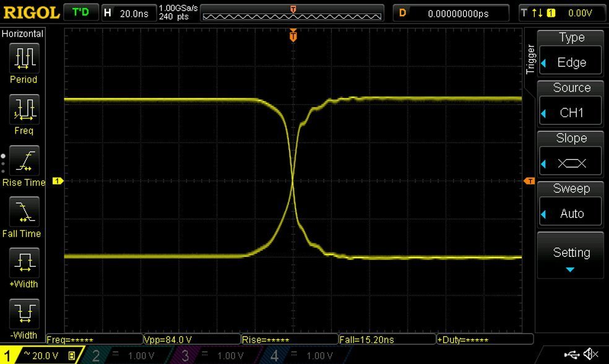
Task: Click the measurement menu page indicator dots
Action: coord(3,163)
